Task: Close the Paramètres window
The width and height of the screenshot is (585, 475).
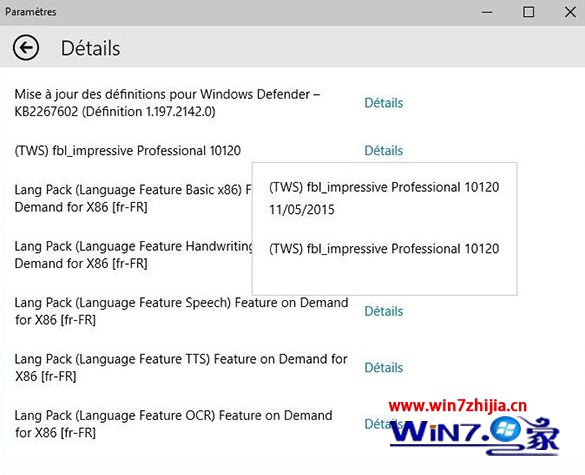Action: pyautogui.click(x=570, y=12)
